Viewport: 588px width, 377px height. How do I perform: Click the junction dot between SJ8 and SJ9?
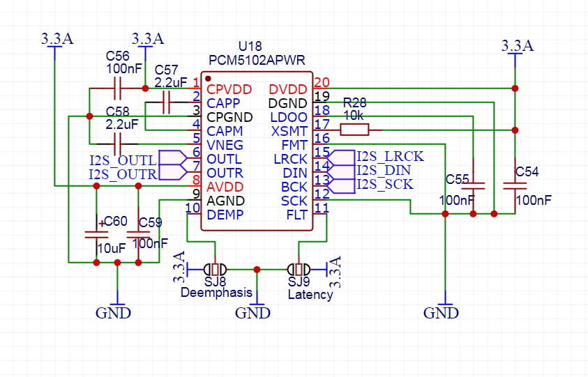coord(257,270)
